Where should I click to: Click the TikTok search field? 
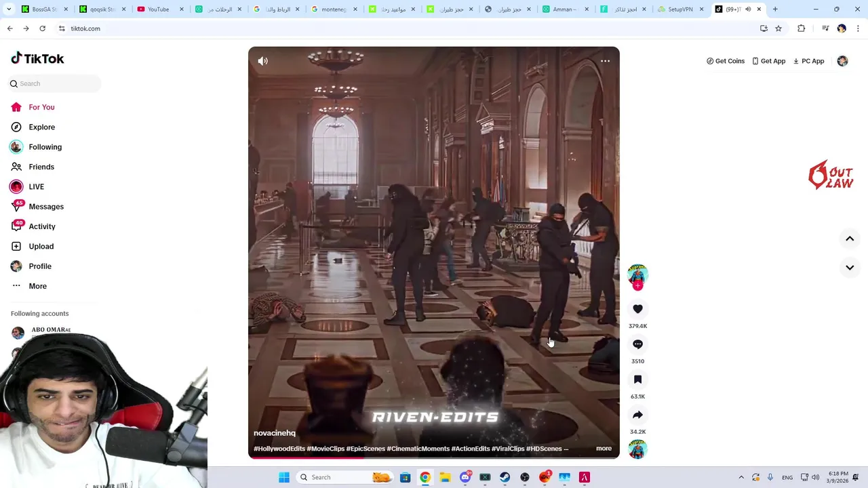click(x=55, y=83)
